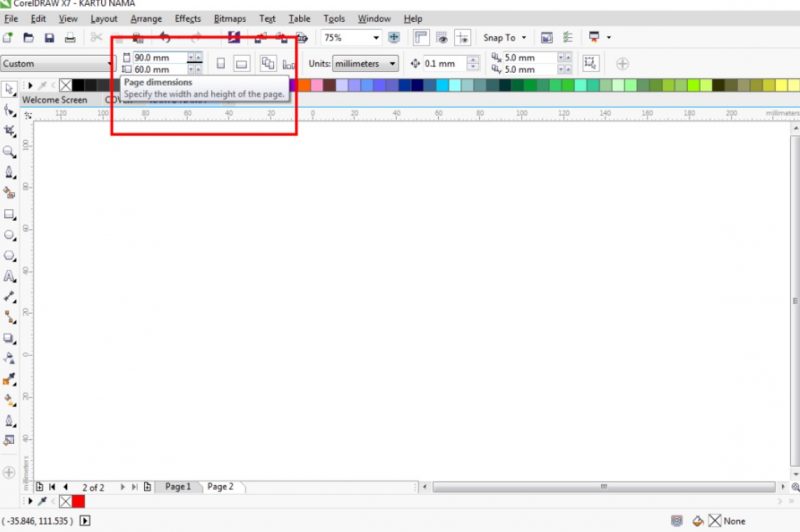Open the Snap To dropdown
The height and width of the screenshot is (532, 800).
point(504,38)
